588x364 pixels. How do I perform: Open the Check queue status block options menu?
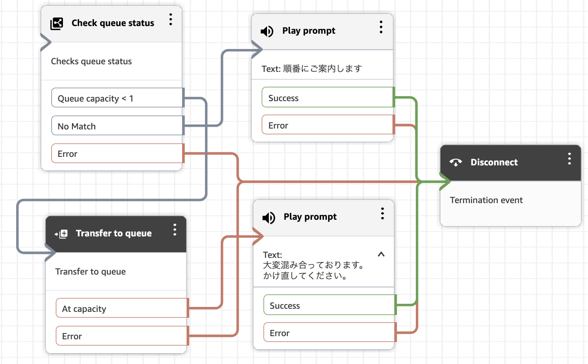(x=170, y=19)
